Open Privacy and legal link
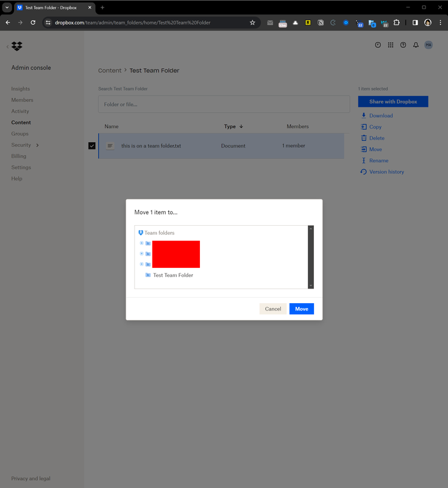The image size is (448, 488). click(30, 478)
